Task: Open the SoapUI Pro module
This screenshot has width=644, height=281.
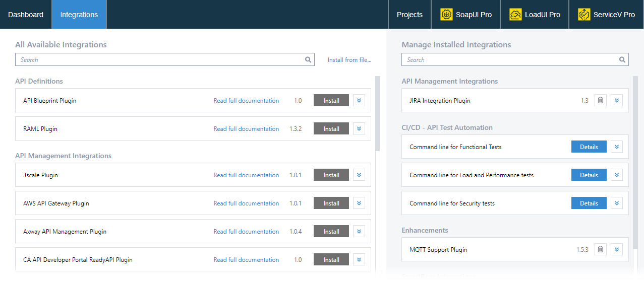Action: pyautogui.click(x=465, y=15)
